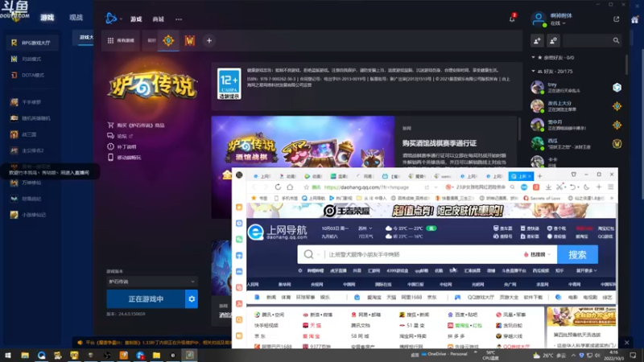This screenshot has width=644, height=362.
Task: Toggle browser night mode moon icon
Action: [x=586, y=187]
